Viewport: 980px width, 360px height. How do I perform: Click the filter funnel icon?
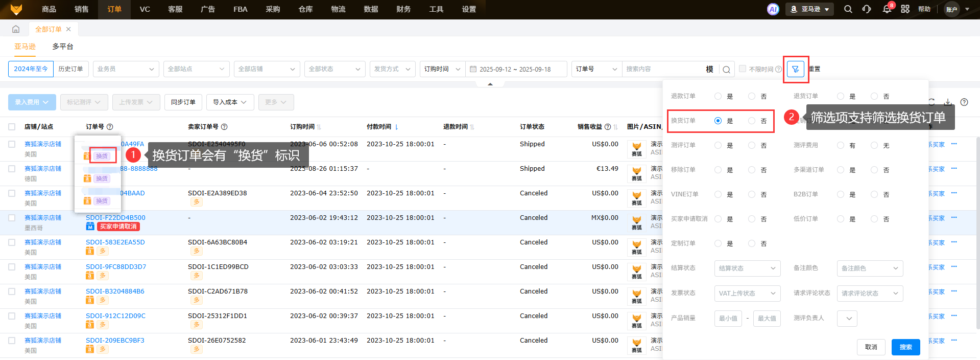(x=795, y=69)
